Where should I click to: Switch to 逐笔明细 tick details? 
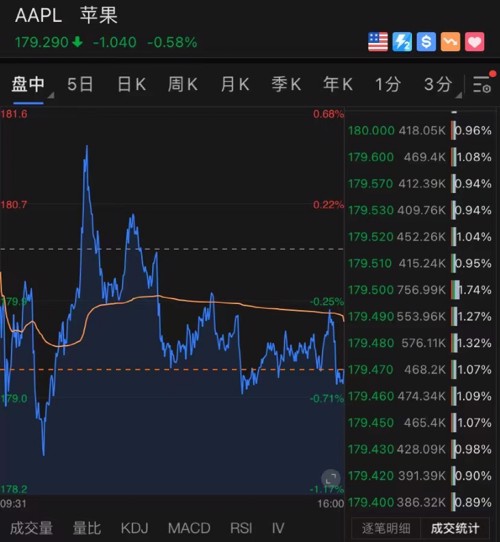[386, 528]
